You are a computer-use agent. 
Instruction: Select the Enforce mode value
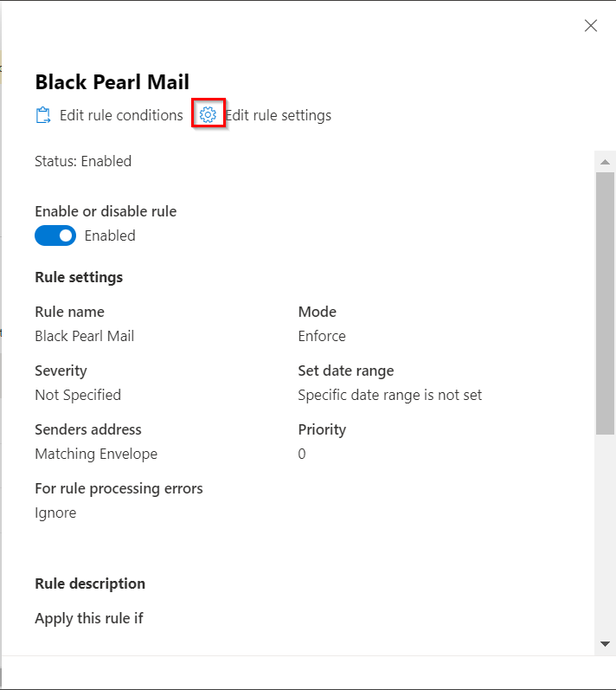pos(322,336)
